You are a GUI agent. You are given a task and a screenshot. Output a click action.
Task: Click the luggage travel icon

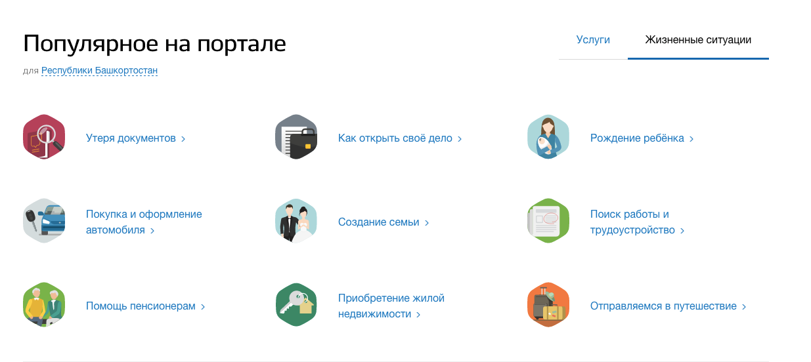(x=548, y=305)
